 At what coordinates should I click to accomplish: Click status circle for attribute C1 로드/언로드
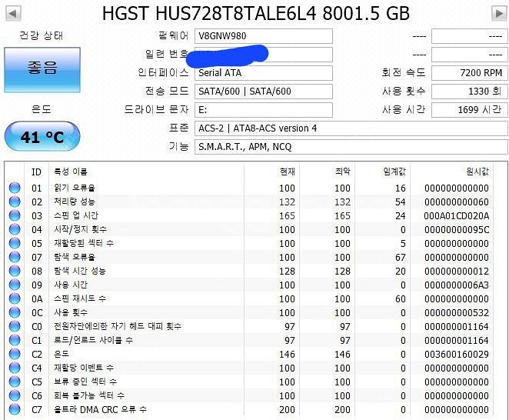(x=15, y=340)
